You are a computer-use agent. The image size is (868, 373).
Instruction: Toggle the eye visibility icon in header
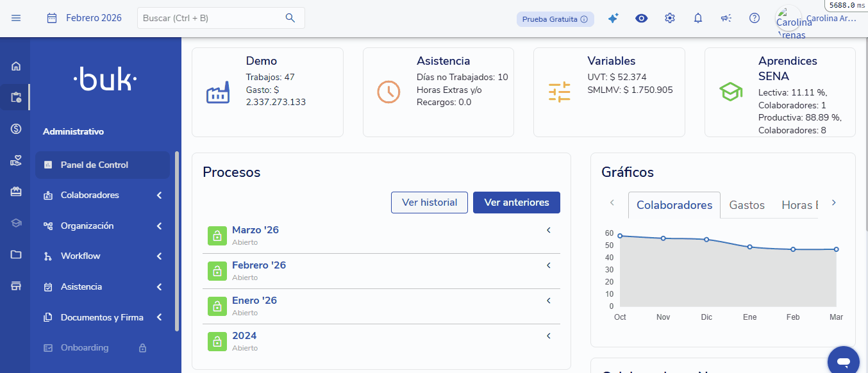pos(641,19)
